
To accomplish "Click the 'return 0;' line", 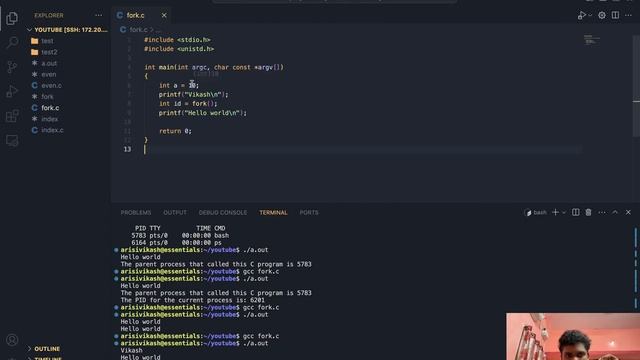I will (175, 131).
